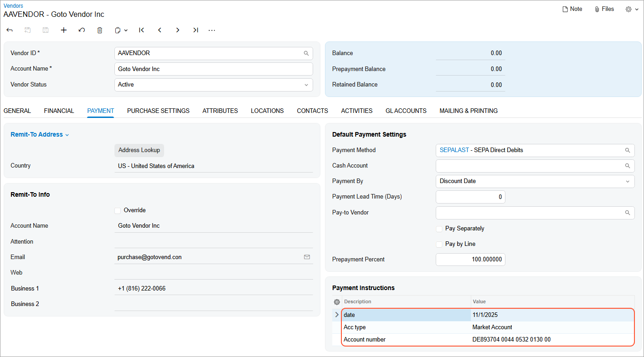Open the more actions ellipsis menu

tap(212, 30)
